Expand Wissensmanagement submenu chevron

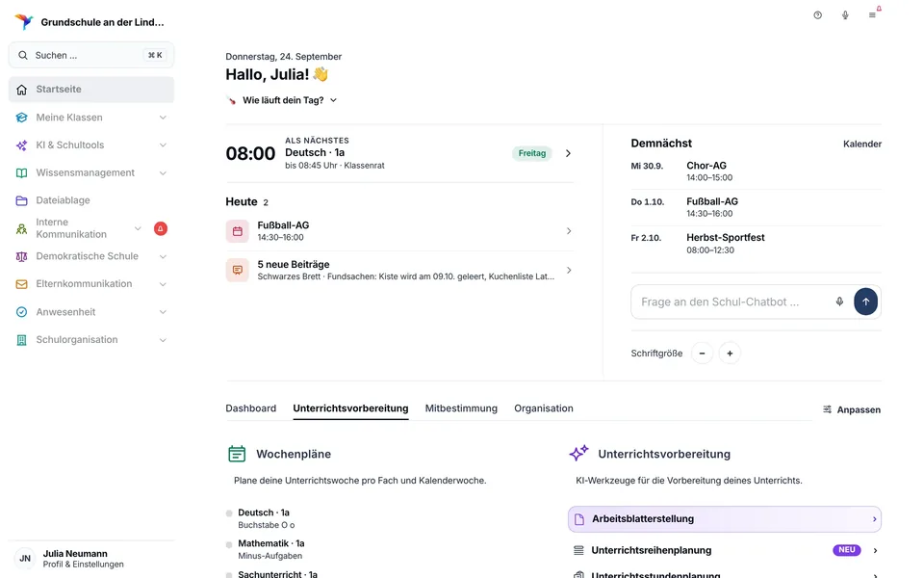[163, 172]
